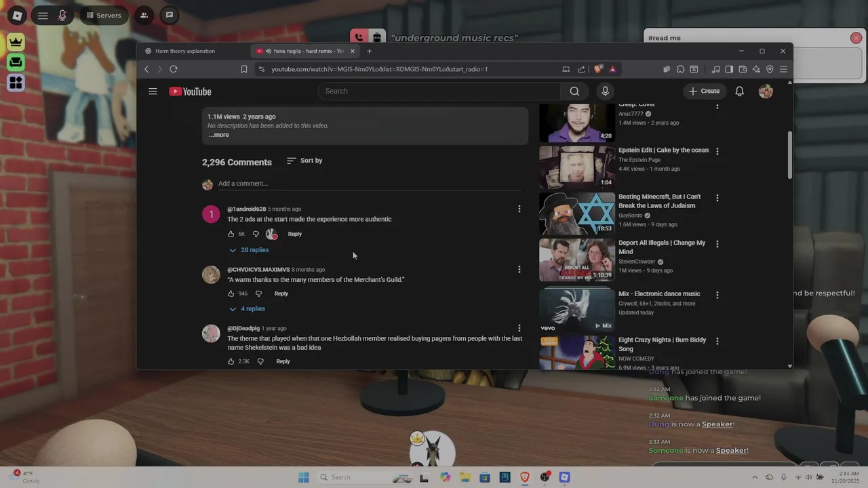Reply to the @DjDeadpig comment
The image size is (868, 488).
tap(283, 361)
